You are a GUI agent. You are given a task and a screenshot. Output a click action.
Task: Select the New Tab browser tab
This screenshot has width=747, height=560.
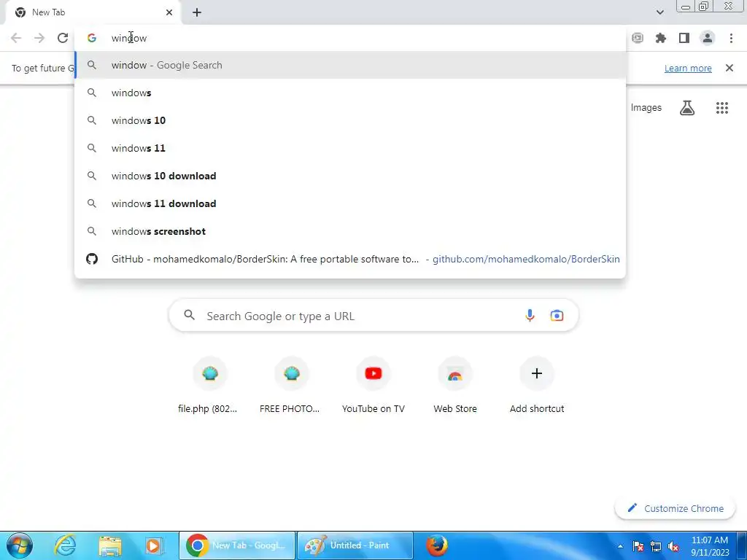pos(93,12)
